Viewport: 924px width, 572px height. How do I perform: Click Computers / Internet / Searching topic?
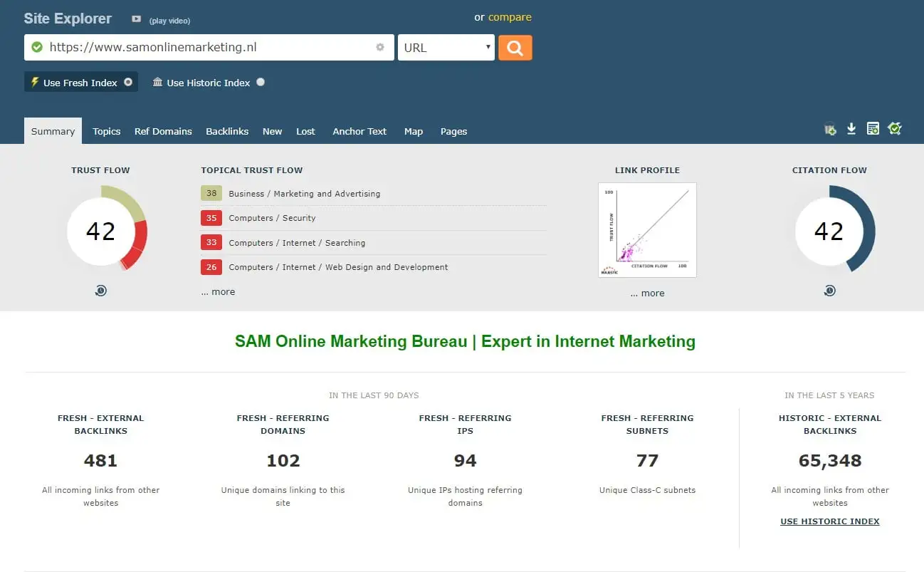click(297, 243)
